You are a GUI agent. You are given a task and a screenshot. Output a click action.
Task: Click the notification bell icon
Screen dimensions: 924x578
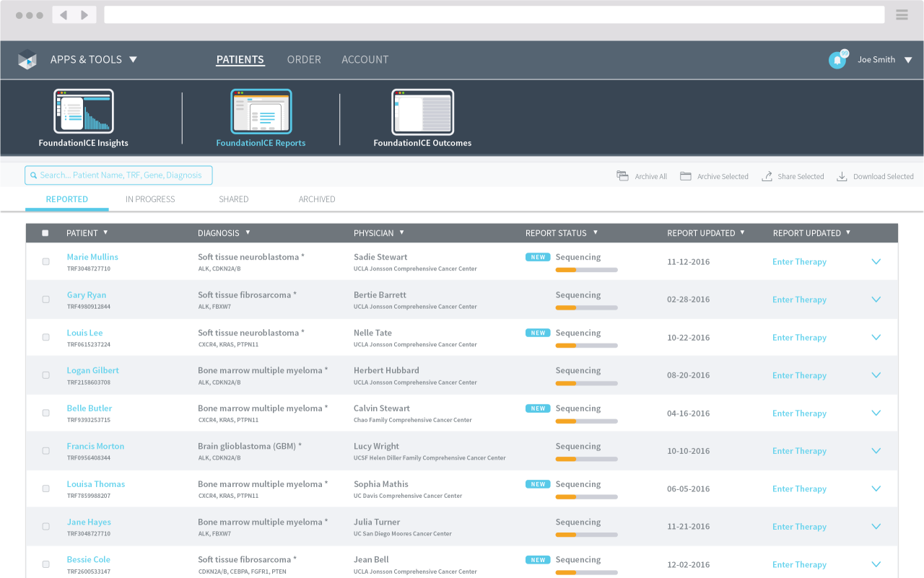837,61
